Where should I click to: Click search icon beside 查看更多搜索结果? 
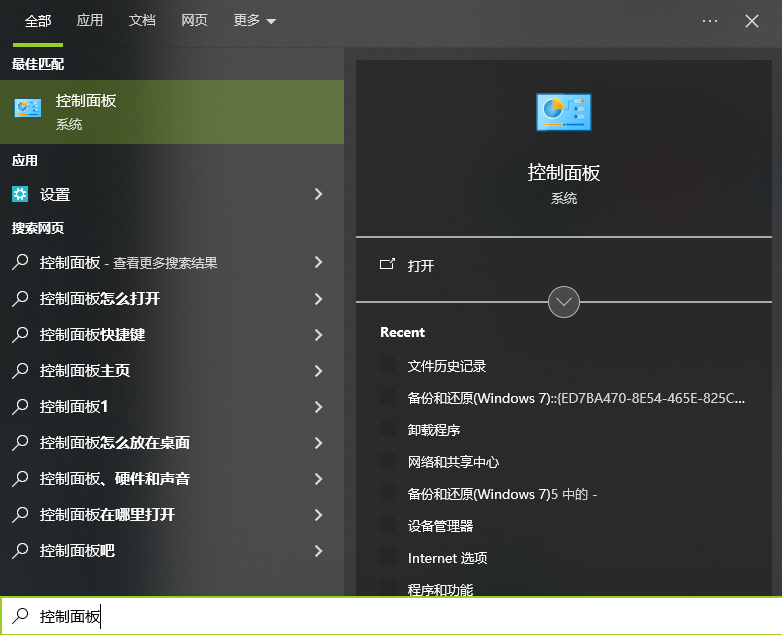pos(20,261)
